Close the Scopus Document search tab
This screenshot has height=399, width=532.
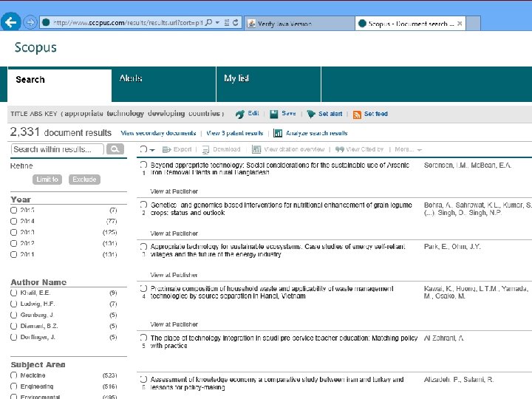(460, 24)
